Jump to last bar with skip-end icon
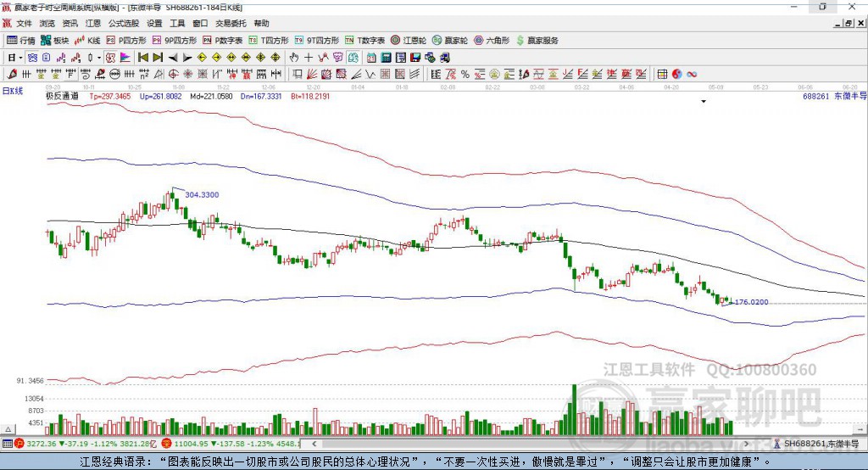868x470 pixels. coord(158,58)
